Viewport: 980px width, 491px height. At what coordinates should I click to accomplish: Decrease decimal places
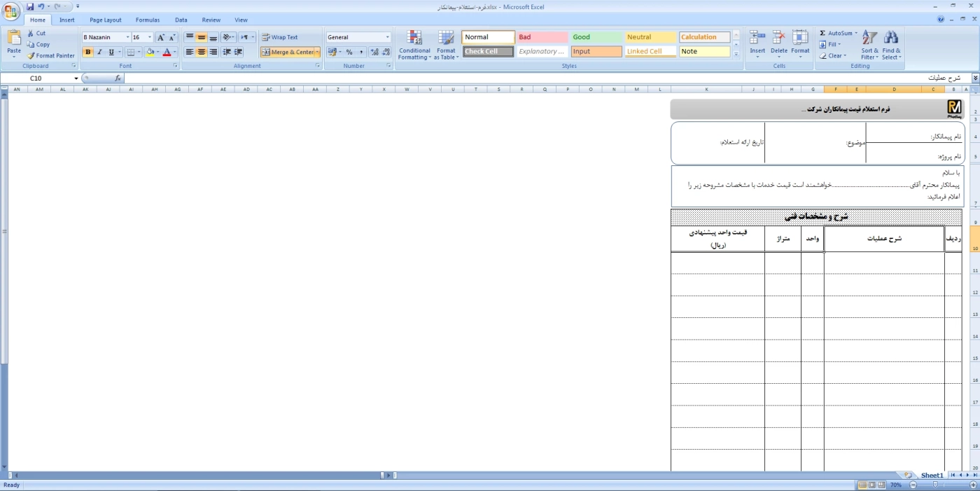click(386, 52)
